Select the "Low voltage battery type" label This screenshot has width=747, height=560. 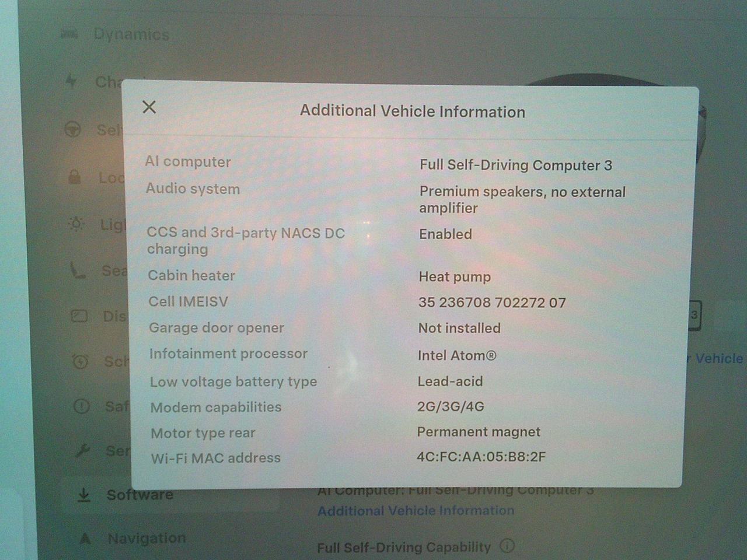(x=233, y=381)
